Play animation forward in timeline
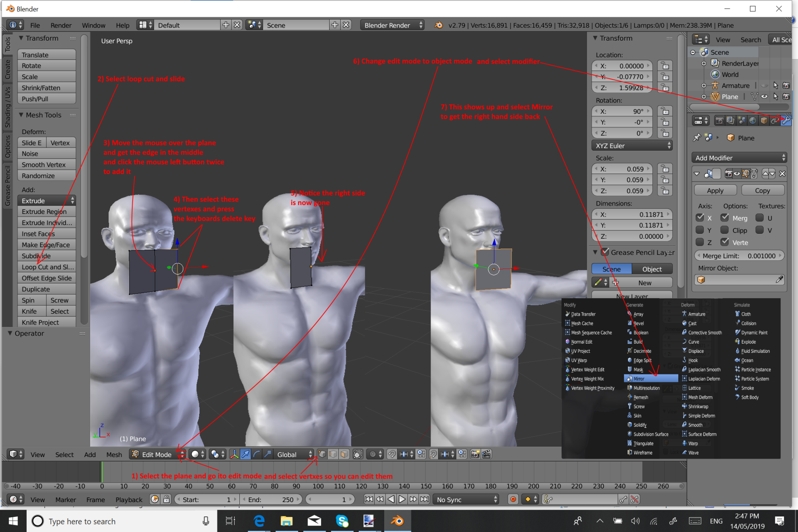 click(x=402, y=499)
